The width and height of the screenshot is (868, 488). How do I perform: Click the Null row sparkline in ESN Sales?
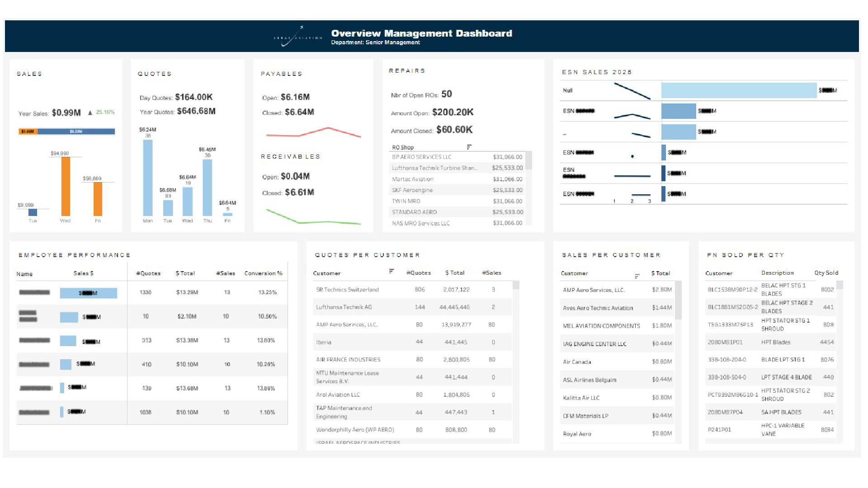tap(632, 91)
